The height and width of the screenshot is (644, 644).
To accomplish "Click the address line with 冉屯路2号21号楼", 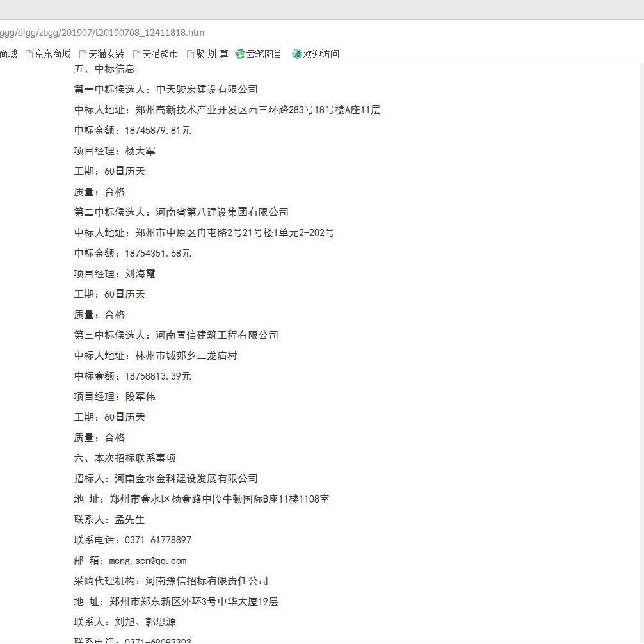I will (x=204, y=232).
